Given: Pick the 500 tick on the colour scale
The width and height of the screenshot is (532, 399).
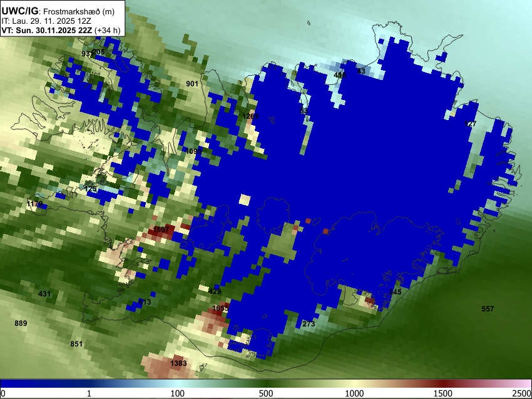Looking at the screenshot, I should (266, 393).
